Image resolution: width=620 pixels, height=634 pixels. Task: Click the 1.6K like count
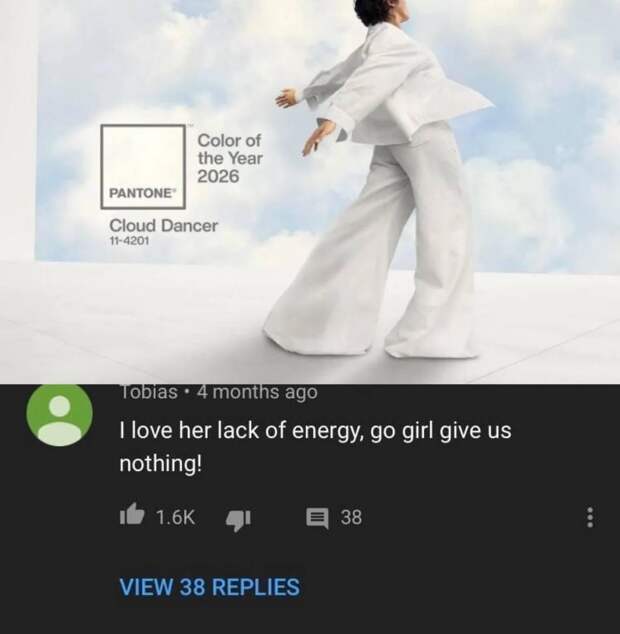pyautogui.click(x=176, y=517)
